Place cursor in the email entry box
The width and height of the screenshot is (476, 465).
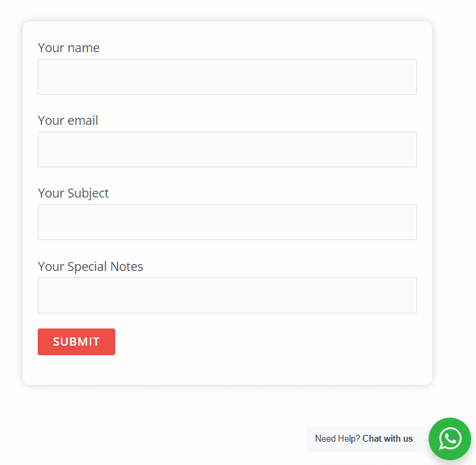pyautogui.click(x=227, y=150)
